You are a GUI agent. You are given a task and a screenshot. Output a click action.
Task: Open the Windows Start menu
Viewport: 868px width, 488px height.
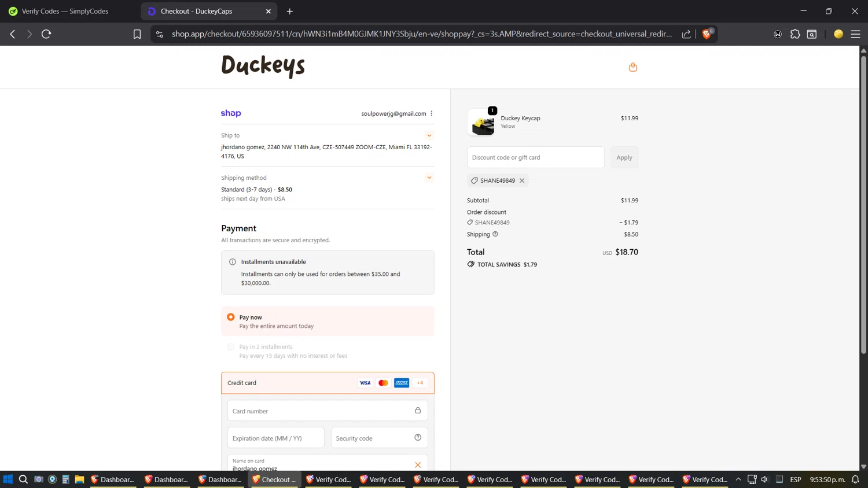[x=8, y=479]
